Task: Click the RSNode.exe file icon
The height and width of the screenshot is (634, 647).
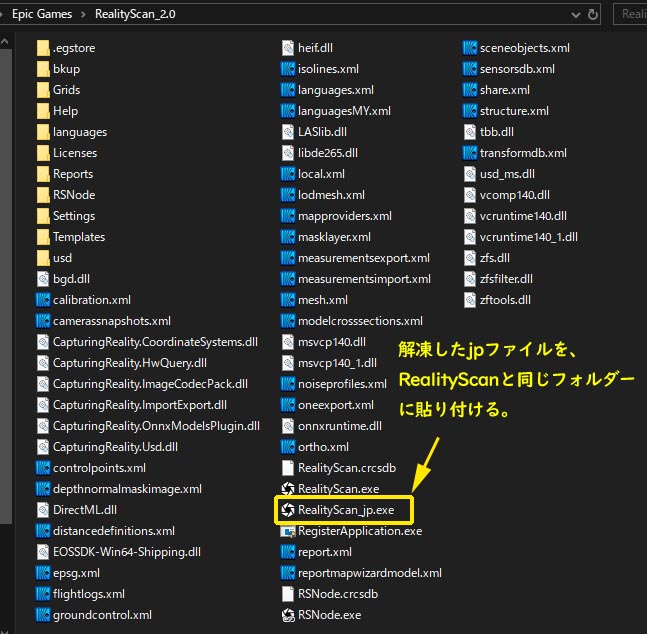Action: [x=289, y=615]
